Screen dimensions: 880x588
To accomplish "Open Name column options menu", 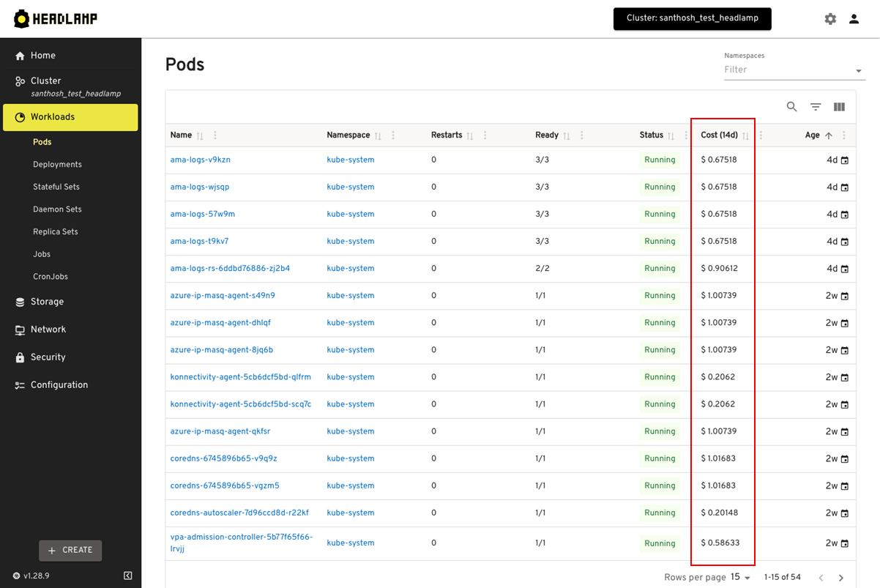I will tap(215, 135).
